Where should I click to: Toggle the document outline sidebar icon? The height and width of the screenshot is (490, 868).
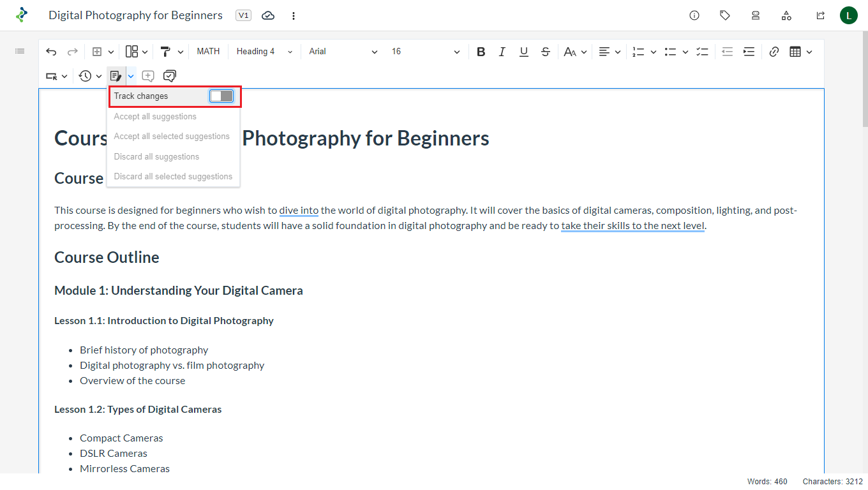[x=20, y=51]
